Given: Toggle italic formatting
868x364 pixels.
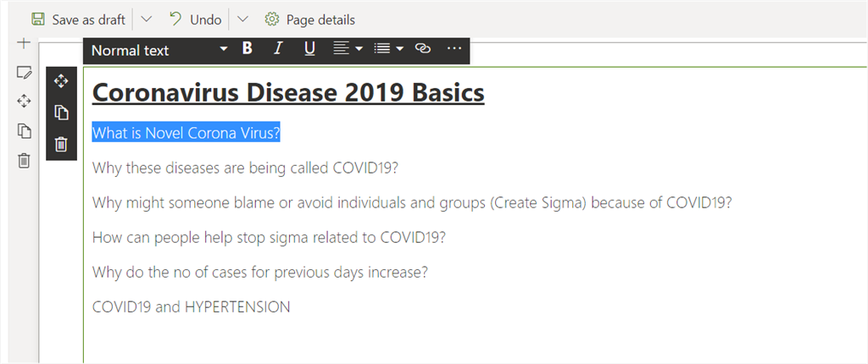Looking at the screenshot, I should tap(277, 49).
